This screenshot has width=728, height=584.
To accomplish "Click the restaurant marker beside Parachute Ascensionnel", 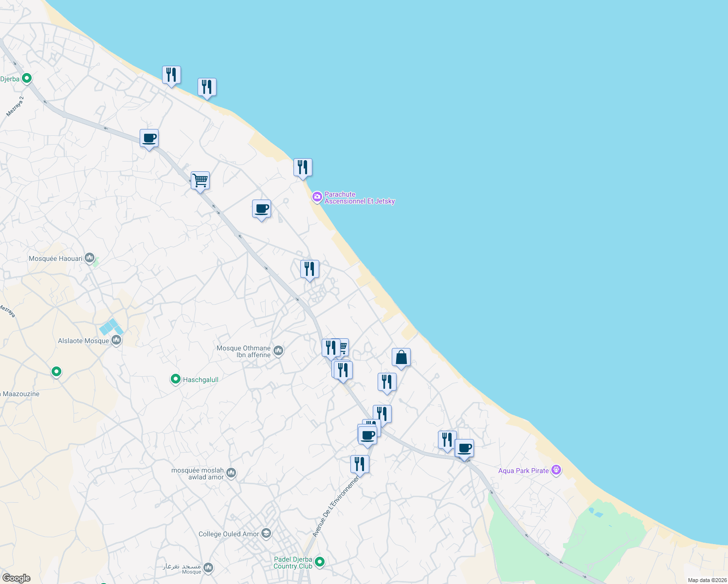I will 303,167.
